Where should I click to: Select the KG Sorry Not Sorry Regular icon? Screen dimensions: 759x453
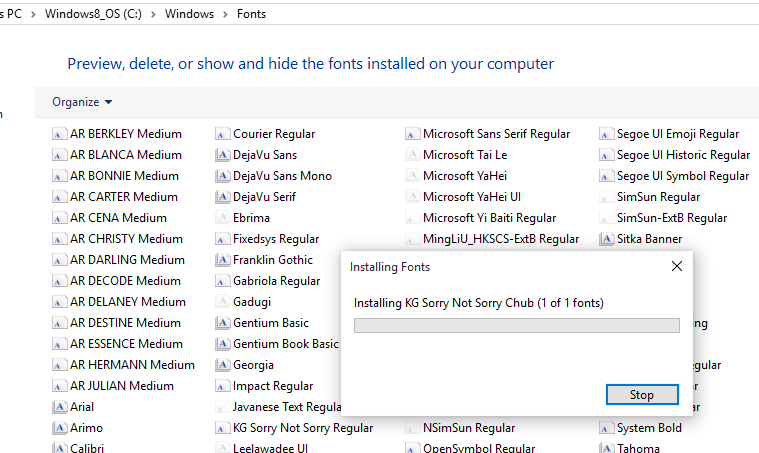point(222,428)
